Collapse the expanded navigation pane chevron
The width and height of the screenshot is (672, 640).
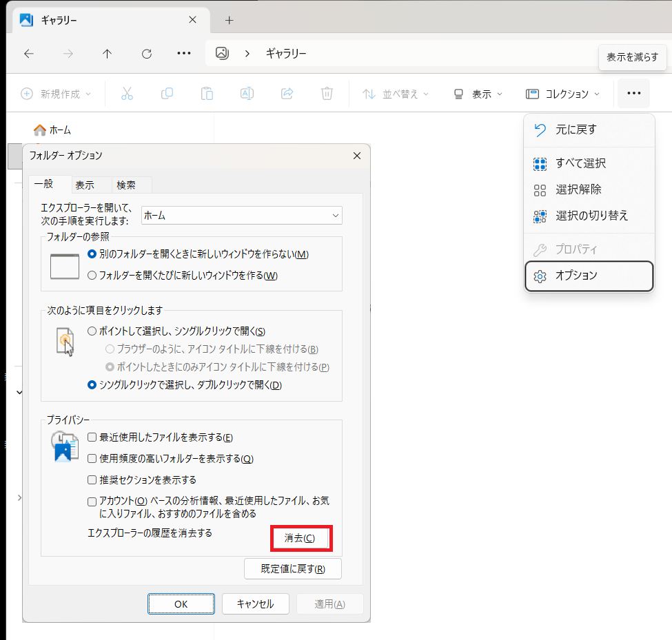click(20, 392)
